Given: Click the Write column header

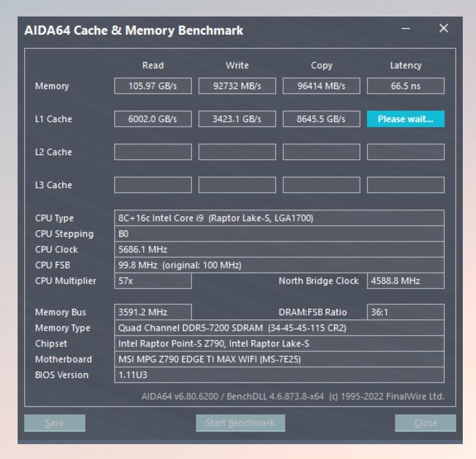Looking at the screenshot, I should (x=237, y=65).
